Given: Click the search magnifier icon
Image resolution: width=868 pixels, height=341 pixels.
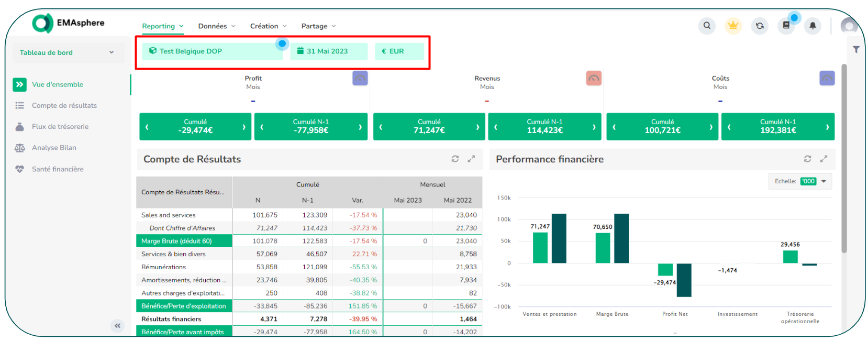Looking at the screenshot, I should tap(707, 26).
